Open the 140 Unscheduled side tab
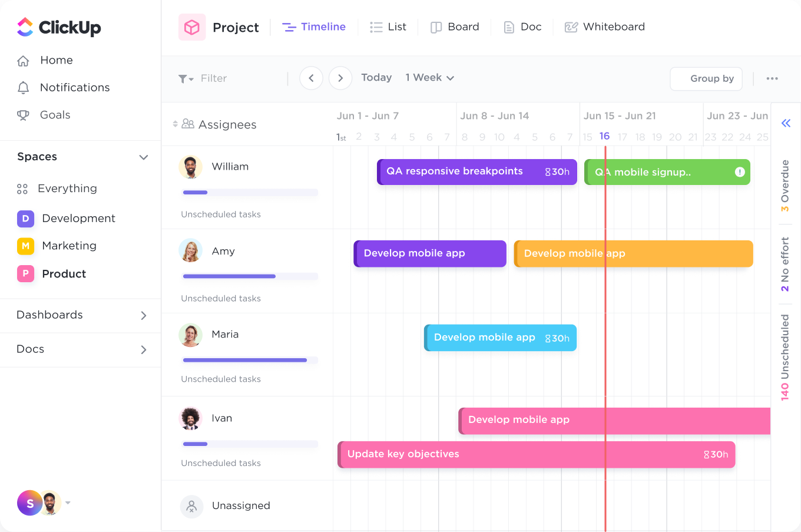This screenshot has width=801, height=532. click(785, 357)
